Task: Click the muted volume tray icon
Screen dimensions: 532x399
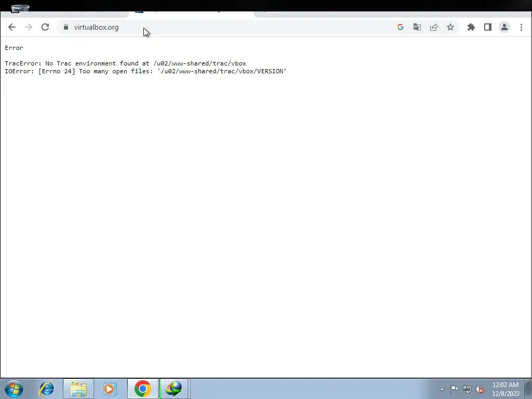Action: click(x=480, y=389)
